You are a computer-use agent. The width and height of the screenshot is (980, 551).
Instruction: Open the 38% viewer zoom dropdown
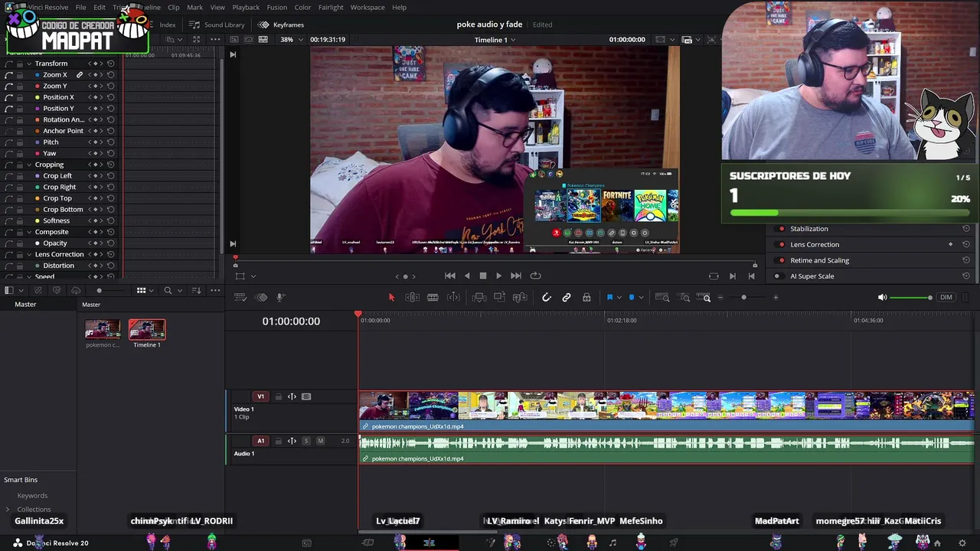point(292,39)
